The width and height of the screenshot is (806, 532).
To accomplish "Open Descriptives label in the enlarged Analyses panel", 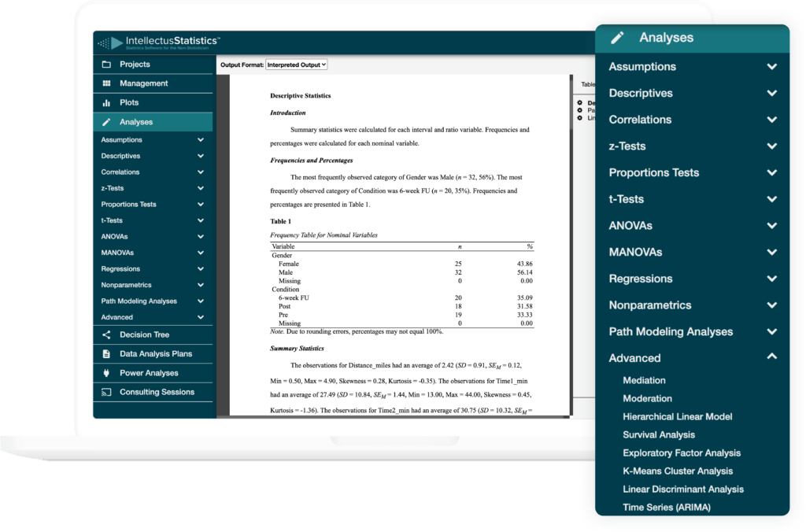I will pos(641,93).
